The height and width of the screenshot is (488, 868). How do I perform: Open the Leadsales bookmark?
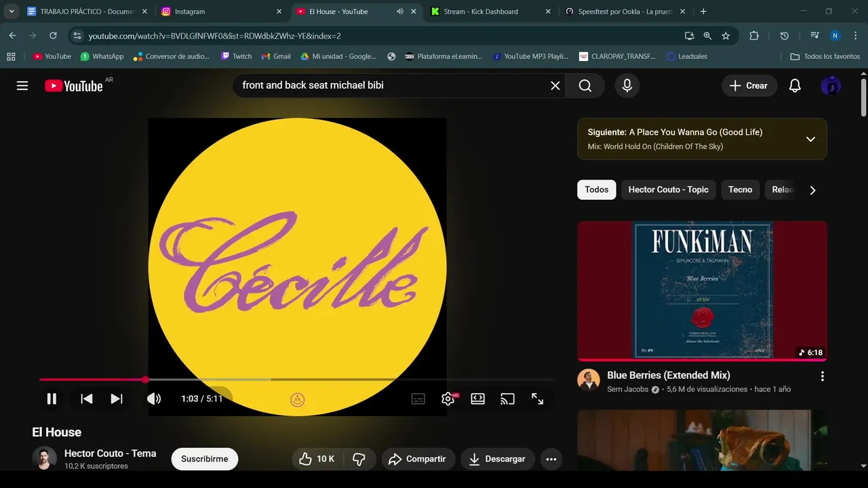(687, 56)
